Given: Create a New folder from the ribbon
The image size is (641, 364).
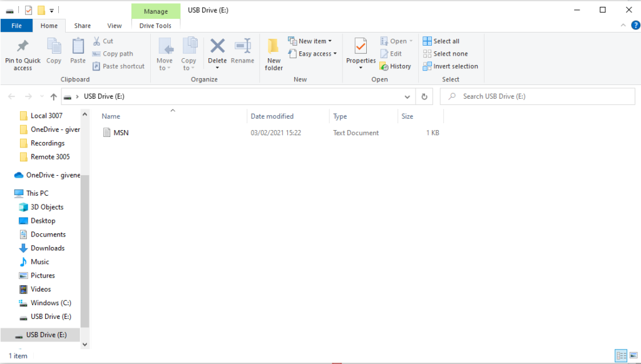Looking at the screenshot, I should pos(274,53).
